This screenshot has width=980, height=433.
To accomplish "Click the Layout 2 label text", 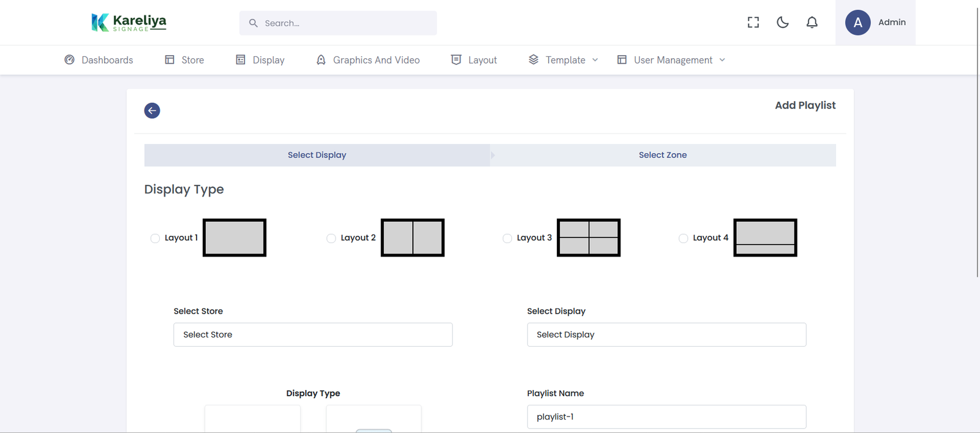I will pos(358,238).
